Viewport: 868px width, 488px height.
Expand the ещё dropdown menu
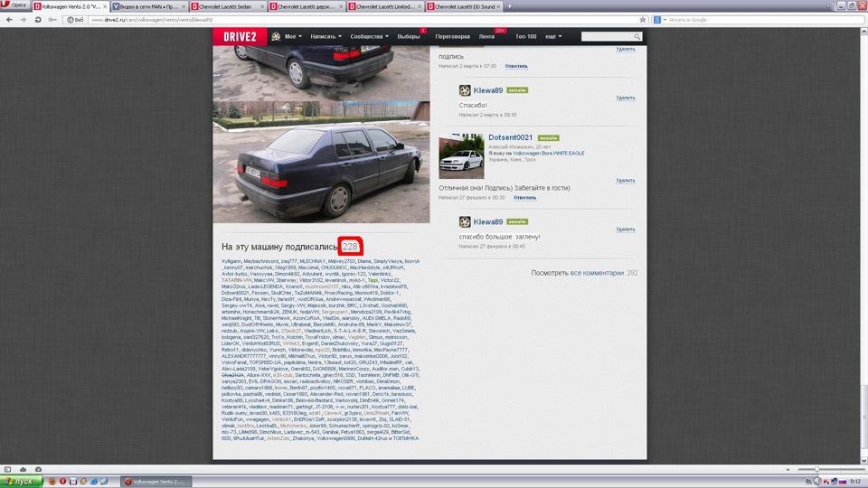[553, 36]
